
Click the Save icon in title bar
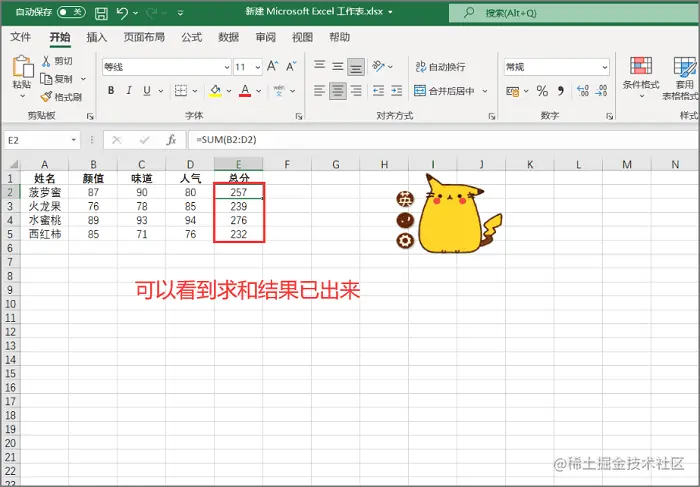(101, 13)
